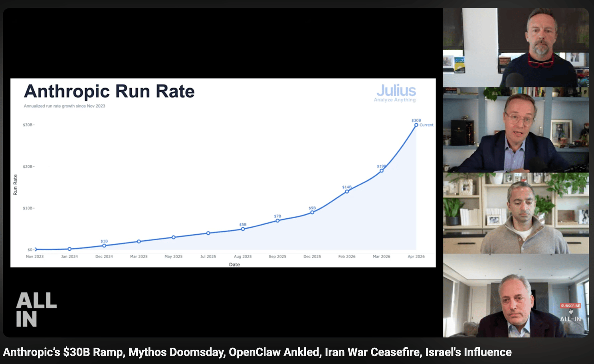Click the "Mar 2025" x-axis label

tap(139, 257)
